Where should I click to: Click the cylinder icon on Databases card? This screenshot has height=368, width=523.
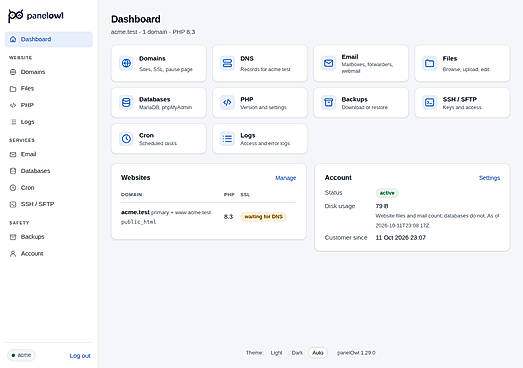pos(126,102)
